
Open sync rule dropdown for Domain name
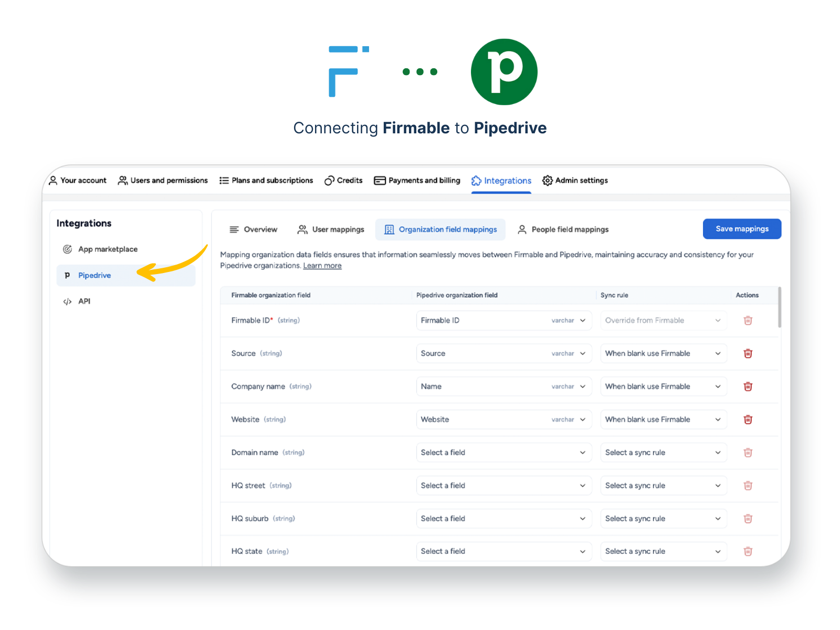click(x=664, y=453)
